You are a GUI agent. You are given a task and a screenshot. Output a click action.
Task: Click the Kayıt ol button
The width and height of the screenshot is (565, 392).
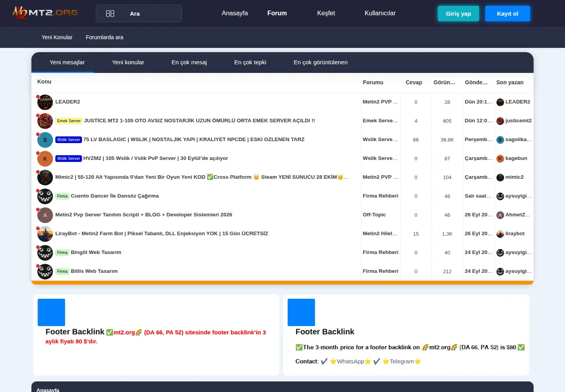tap(508, 14)
